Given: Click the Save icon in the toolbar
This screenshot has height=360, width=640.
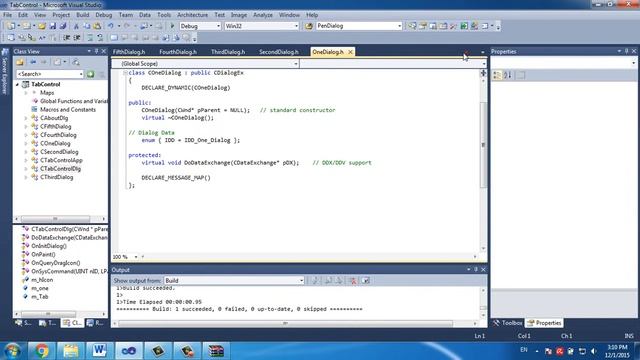Looking at the screenshot, I should (53, 26).
